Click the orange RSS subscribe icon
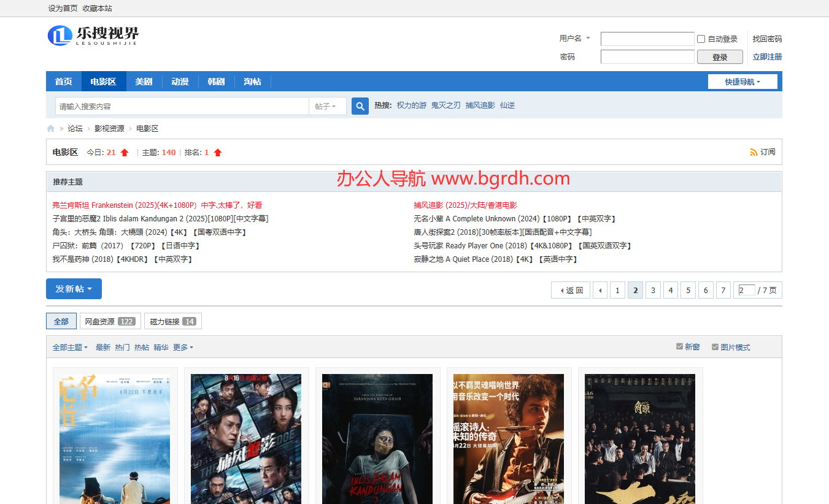The height and width of the screenshot is (504, 829). [754, 152]
